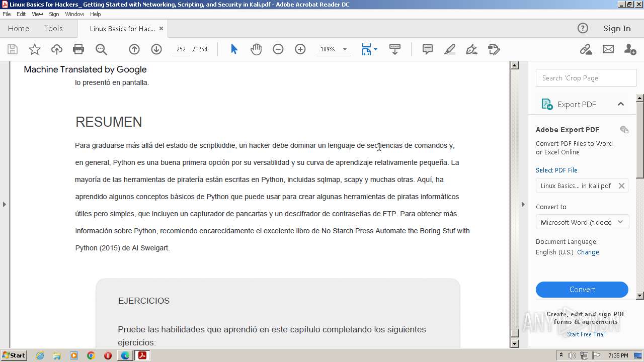The height and width of the screenshot is (362, 644).
Task: Open the Edit menu
Action: pos(21,14)
